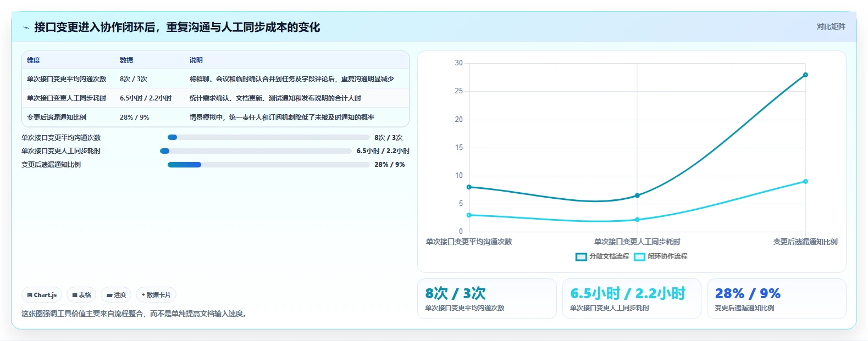This screenshot has width=868, height=341.
Task: Click the 闭环协作流程 point at 变更后遗漏通知比例
Action: coord(805,181)
